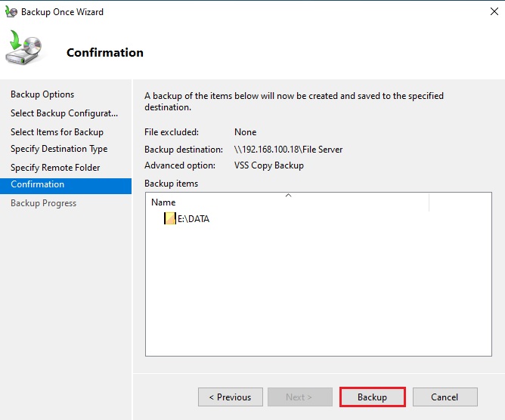Click the VSS Copy Backup option text
This screenshot has width=505, height=420.
[x=268, y=165]
